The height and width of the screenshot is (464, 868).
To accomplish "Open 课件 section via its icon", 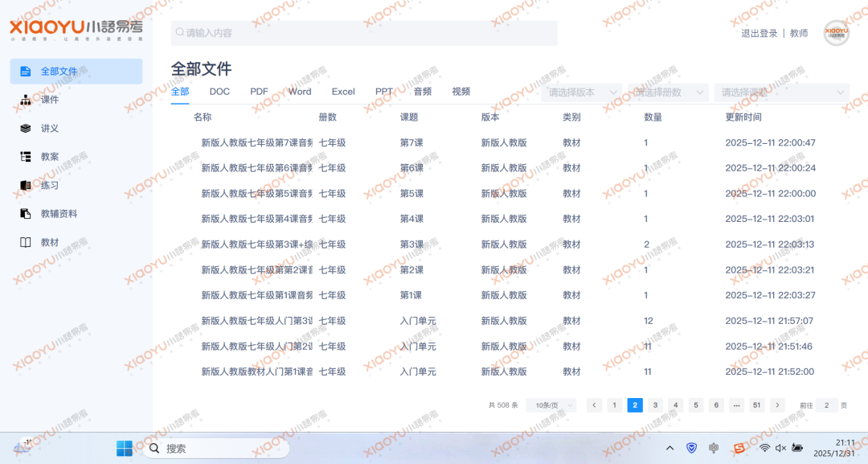I will (26, 100).
